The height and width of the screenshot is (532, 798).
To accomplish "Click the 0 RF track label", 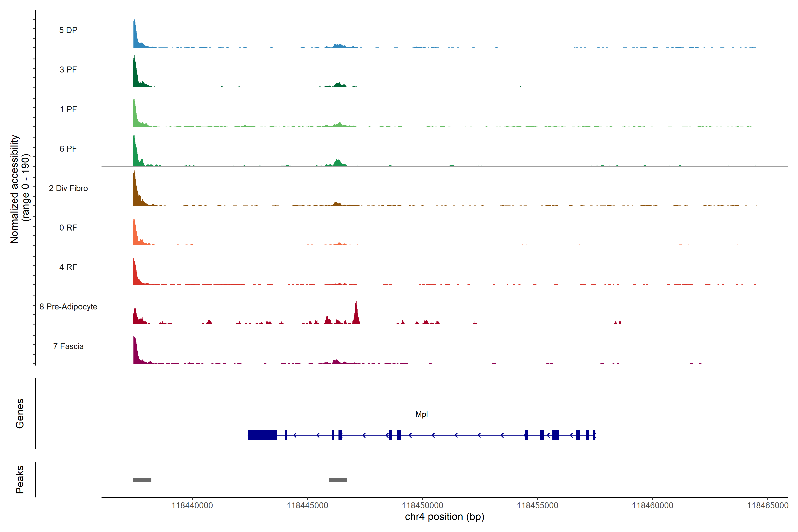I will 68,228.
